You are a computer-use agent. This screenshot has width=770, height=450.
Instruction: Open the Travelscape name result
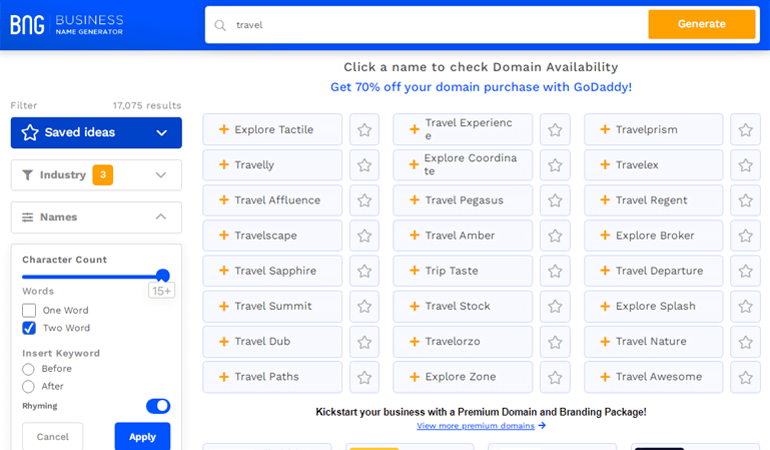[x=273, y=236]
